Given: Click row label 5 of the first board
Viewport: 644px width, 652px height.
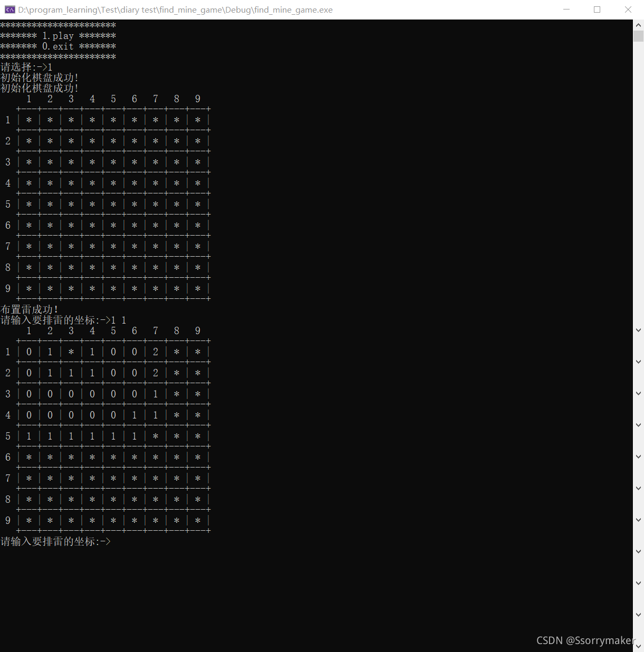Looking at the screenshot, I should (8, 204).
